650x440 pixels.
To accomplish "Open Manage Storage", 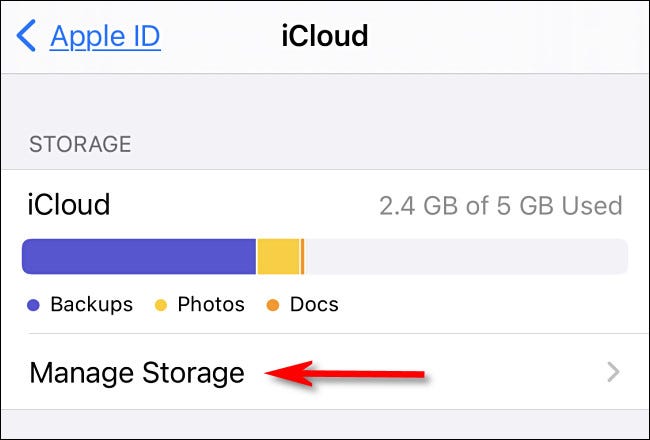I will [x=137, y=373].
